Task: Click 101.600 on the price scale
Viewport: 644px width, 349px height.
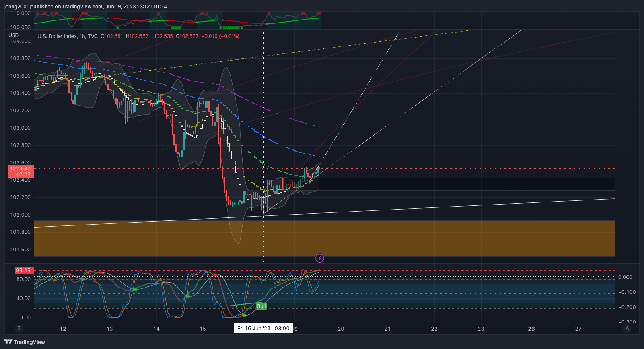Action: [x=20, y=250]
